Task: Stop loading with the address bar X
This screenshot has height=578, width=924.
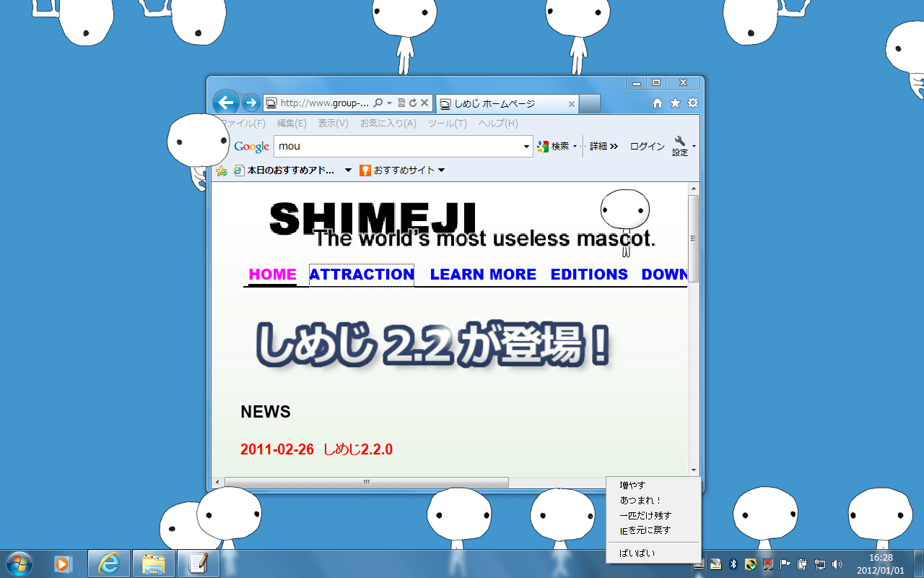Action: [x=424, y=103]
